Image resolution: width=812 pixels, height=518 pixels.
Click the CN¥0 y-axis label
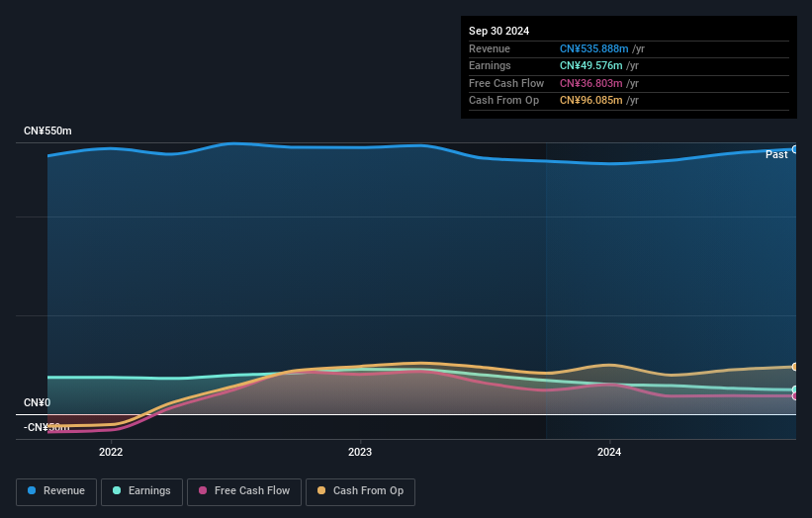point(38,402)
